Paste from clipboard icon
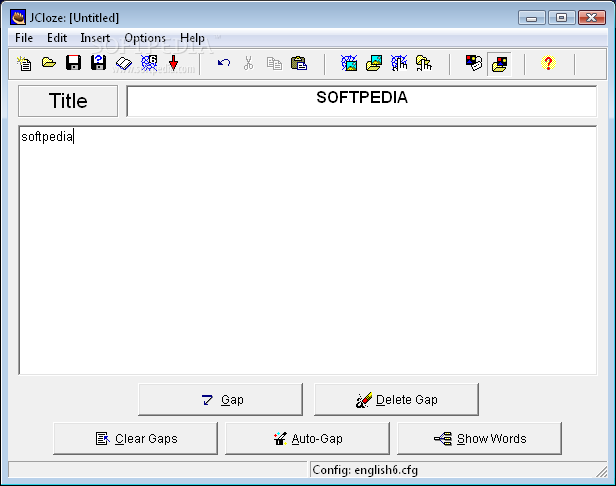 coord(299,63)
